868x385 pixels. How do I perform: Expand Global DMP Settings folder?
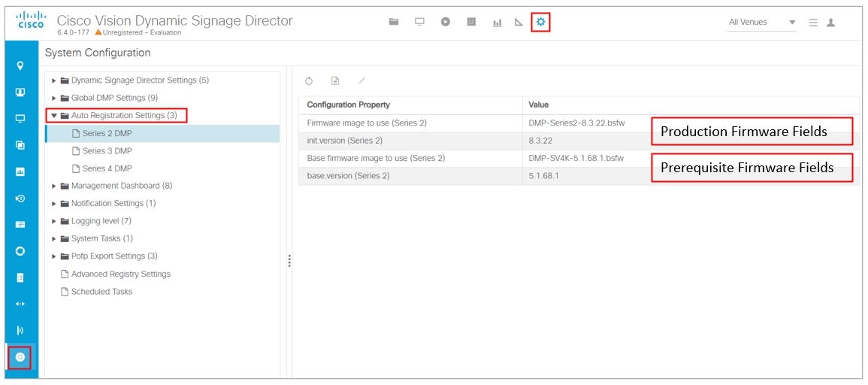[x=54, y=98]
